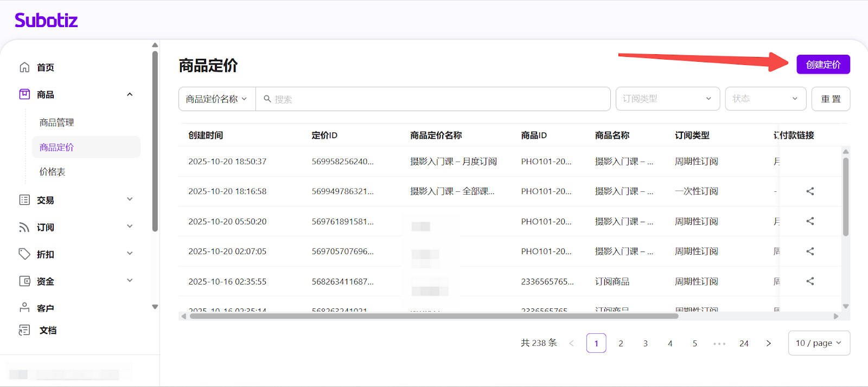Image resolution: width=868 pixels, height=387 pixels.
Task: Click the home icon in sidebar
Action: pyautogui.click(x=24, y=67)
